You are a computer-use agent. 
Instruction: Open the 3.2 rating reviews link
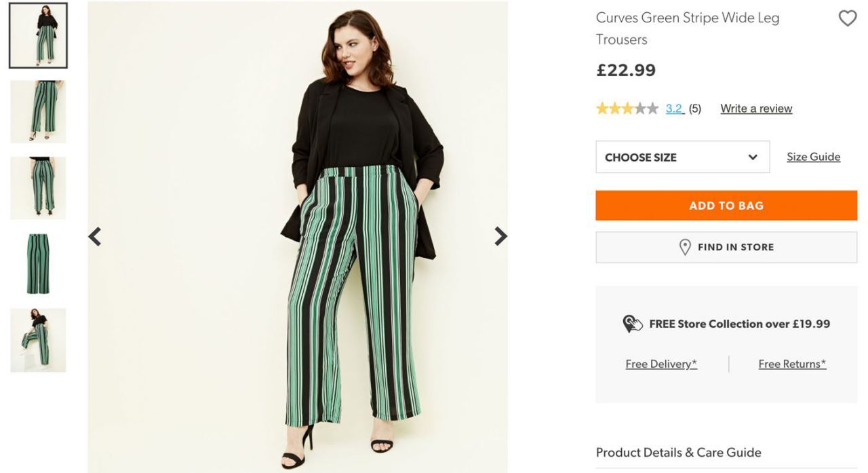point(674,109)
